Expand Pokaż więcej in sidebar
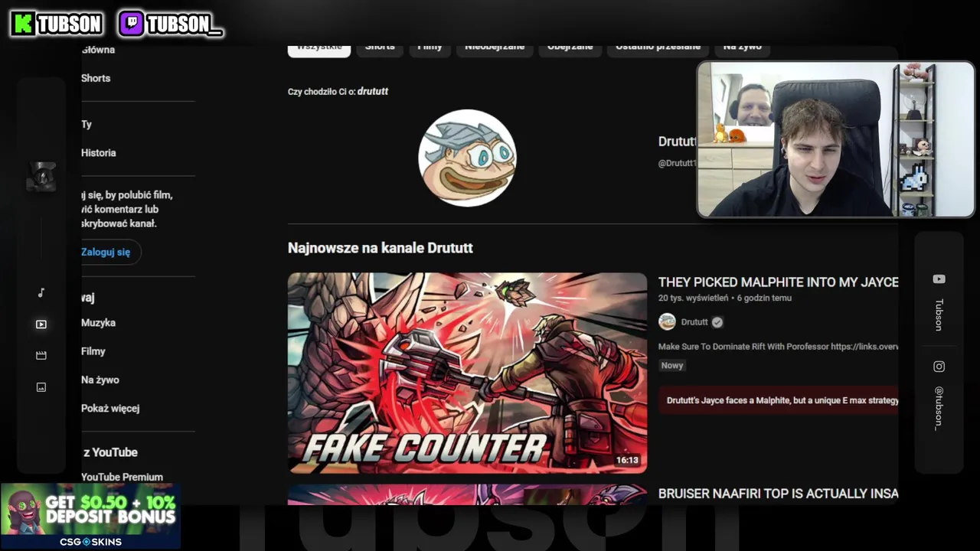This screenshot has width=980, height=551. (x=110, y=408)
